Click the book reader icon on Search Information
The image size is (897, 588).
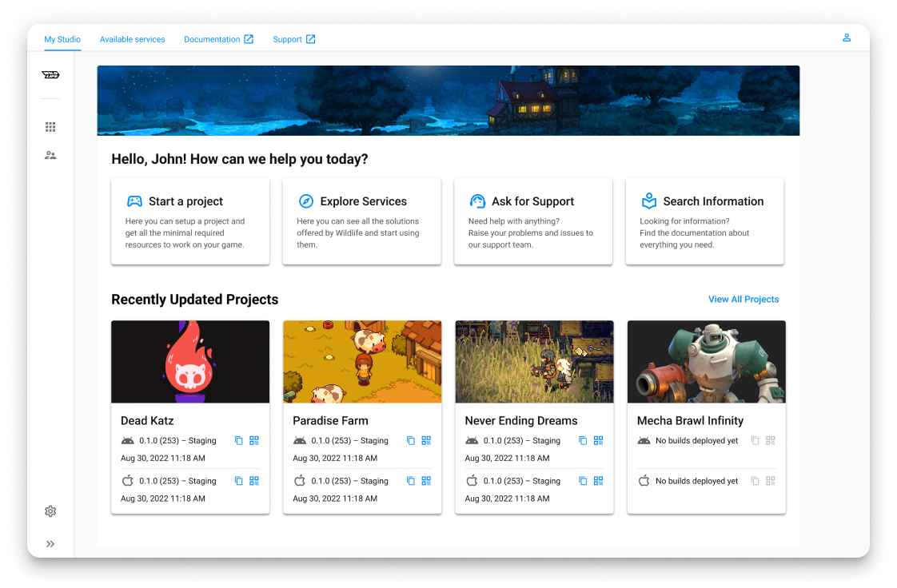coord(648,201)
